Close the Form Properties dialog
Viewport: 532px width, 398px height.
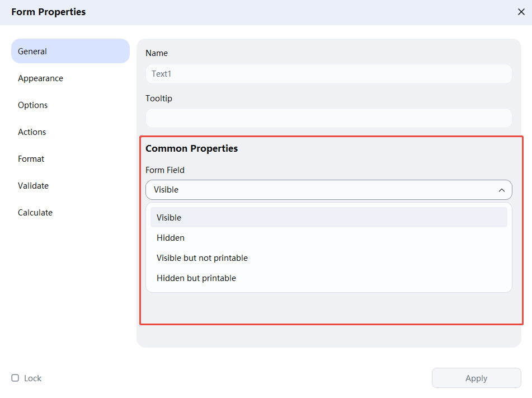pos(521,11)
